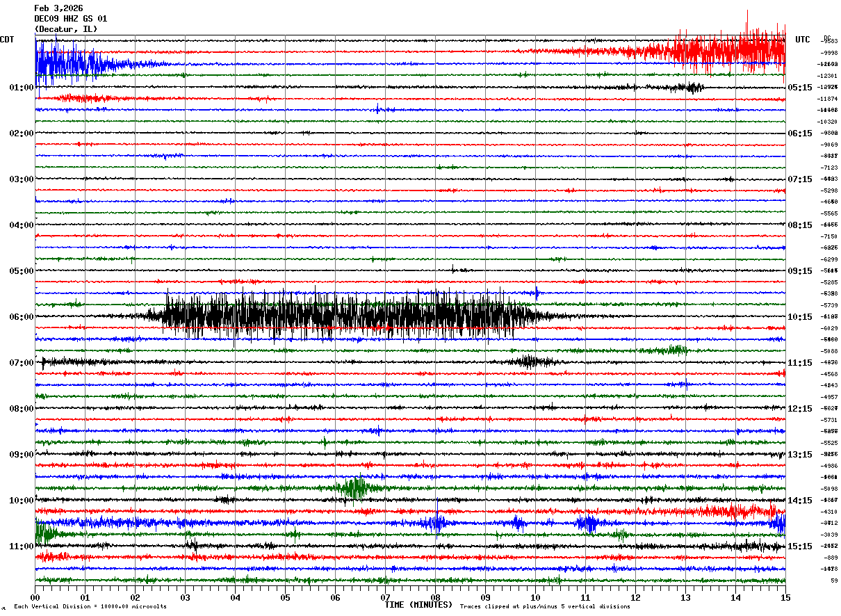This screenshot has height=616, width=841.
Task: Click the location label "(Decatur, IL)"
Action: click(x=66, y=29)
